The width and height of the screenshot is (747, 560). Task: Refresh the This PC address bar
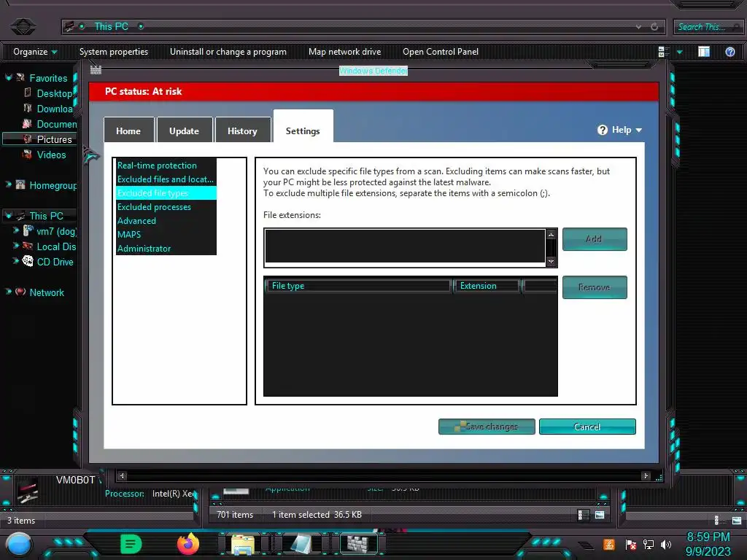pyautogui.click(x=654, y=27)
